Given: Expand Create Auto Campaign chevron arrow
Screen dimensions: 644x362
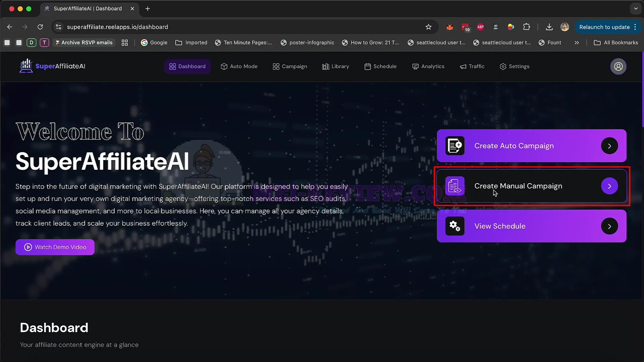Looking at the screenshot, I should point(609,146).
